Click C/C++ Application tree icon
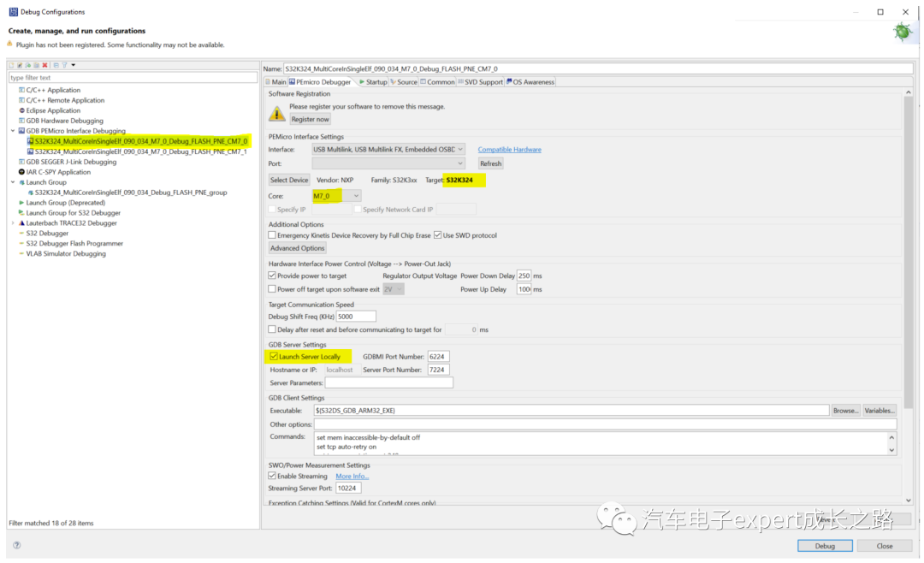924x563 pixels. click(21, 90)
